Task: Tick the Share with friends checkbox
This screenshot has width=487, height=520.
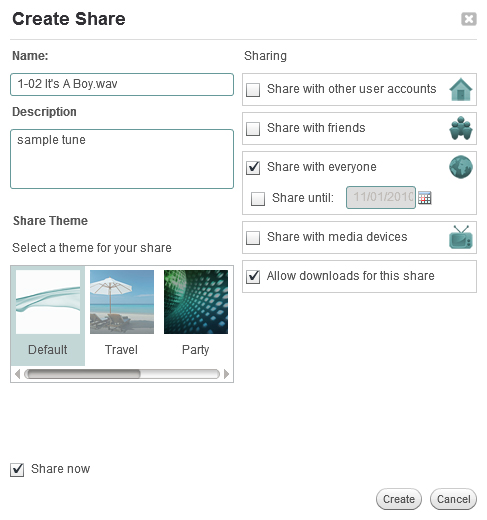Action: click(x=253, y=129)
